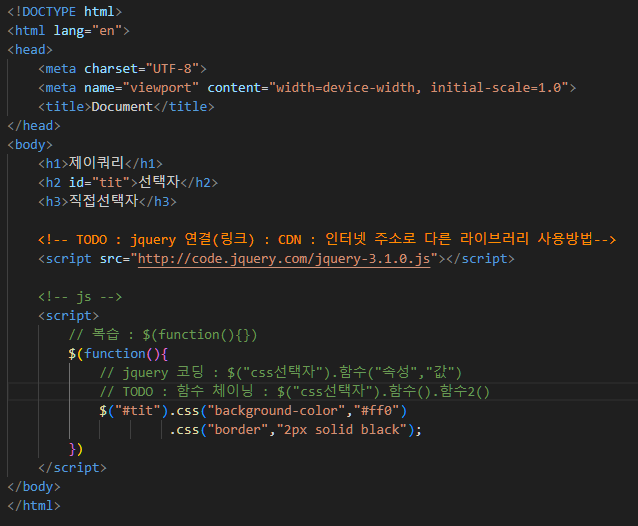Viewport: 638px width, 526px height.
Task: Click the opening <script> tag below js comment
Action: tap(68, 316)
